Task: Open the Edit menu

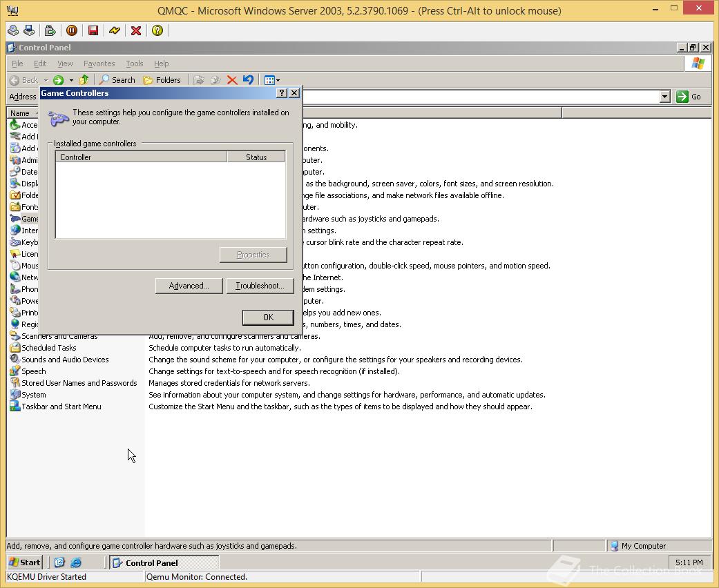Action: pyautogui.click(x=40, y=63)
